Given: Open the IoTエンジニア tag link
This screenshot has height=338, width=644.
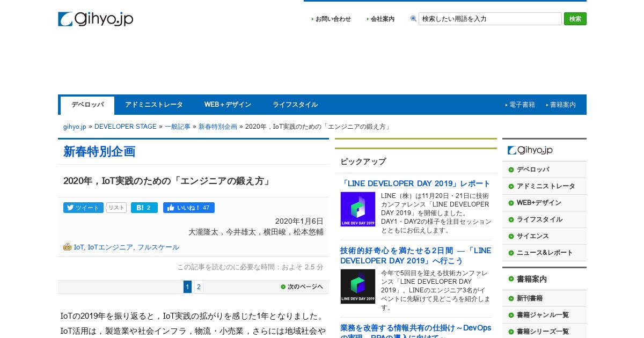Looking at the screenshot, I should tap(111, 247).
